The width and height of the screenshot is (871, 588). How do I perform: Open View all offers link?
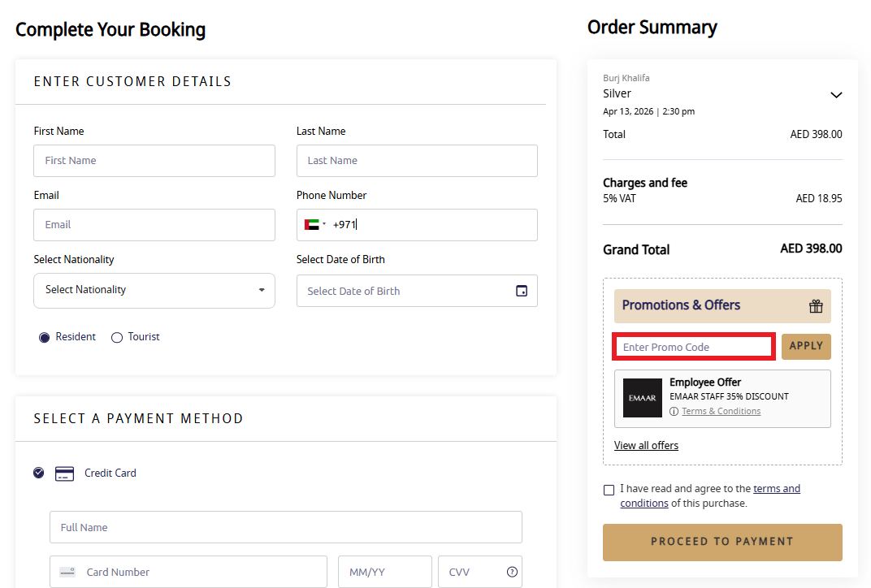pos(646,445)
